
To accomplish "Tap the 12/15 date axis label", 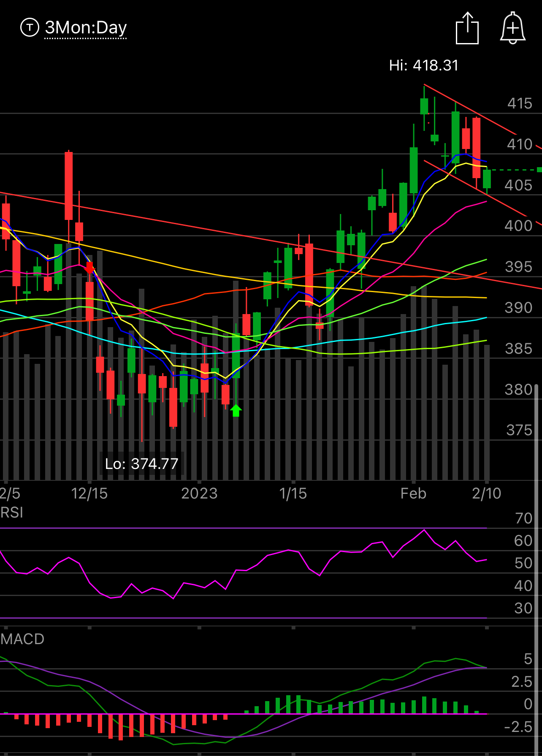I will (89, 493).
